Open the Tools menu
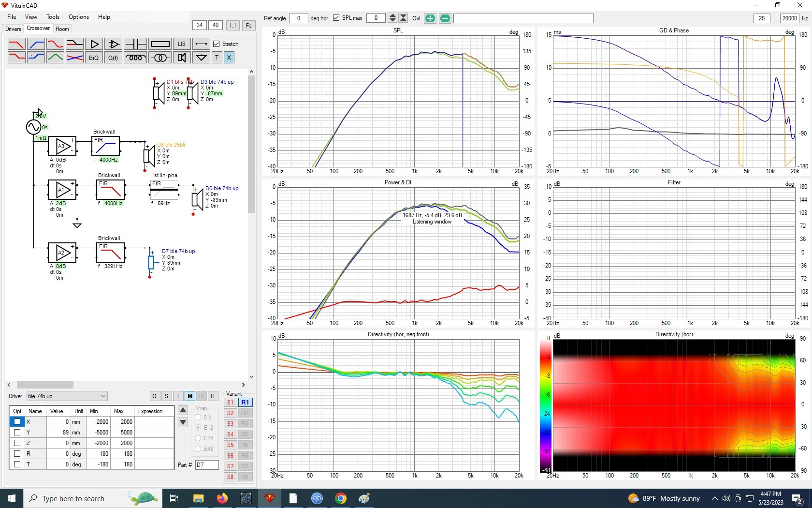Screen dimensions: 812x508 (53, 17)
